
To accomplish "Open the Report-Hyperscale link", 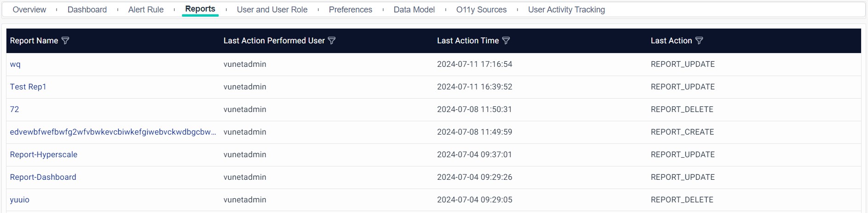I will pyautogui.click(x=44, y=154).
